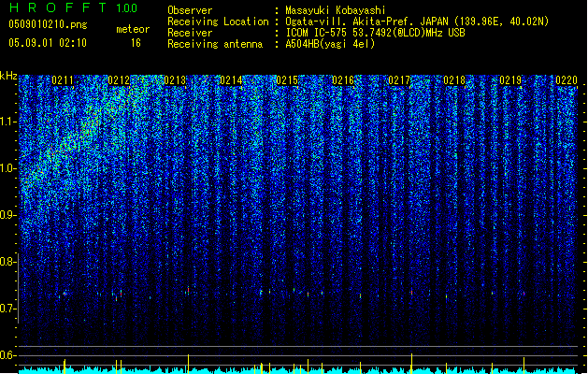
Task: Click the red echo dot below 0211
Action: click(x=65, y=294)
